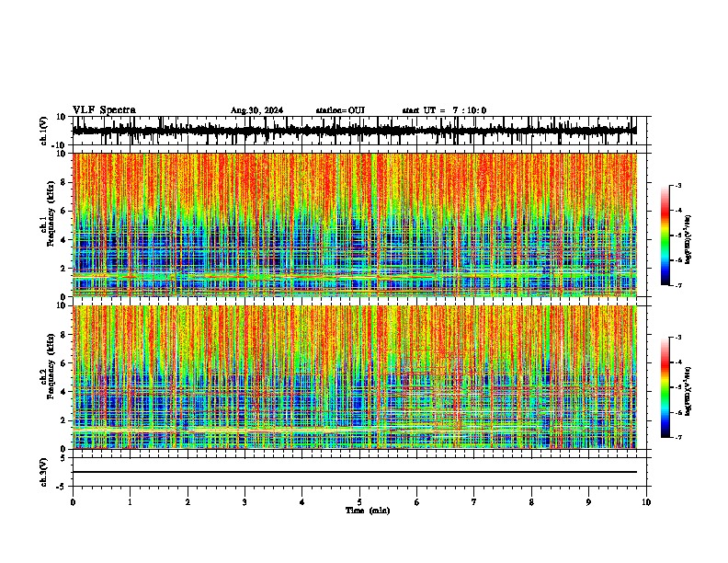Click the ch.1 colorbar log(PSD) unit label
Viewport: 728px width, 563px height.
(x=688, y=239)
